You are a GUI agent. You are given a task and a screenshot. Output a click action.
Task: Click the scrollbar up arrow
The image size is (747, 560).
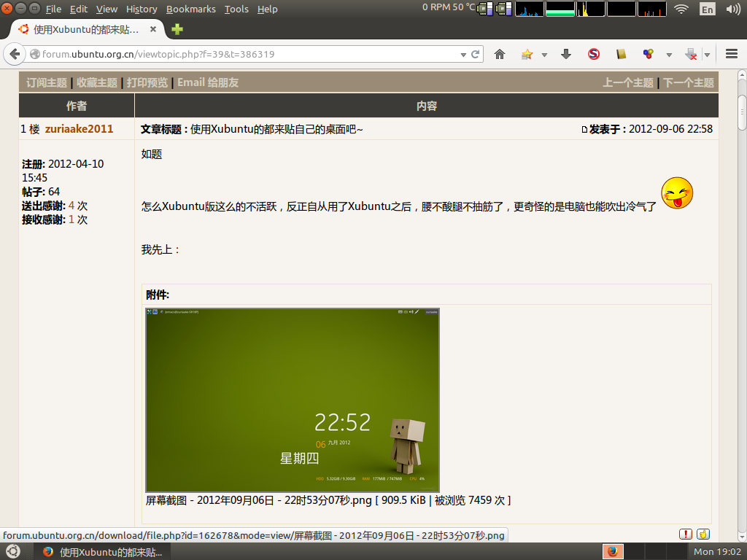pos(742,75)
